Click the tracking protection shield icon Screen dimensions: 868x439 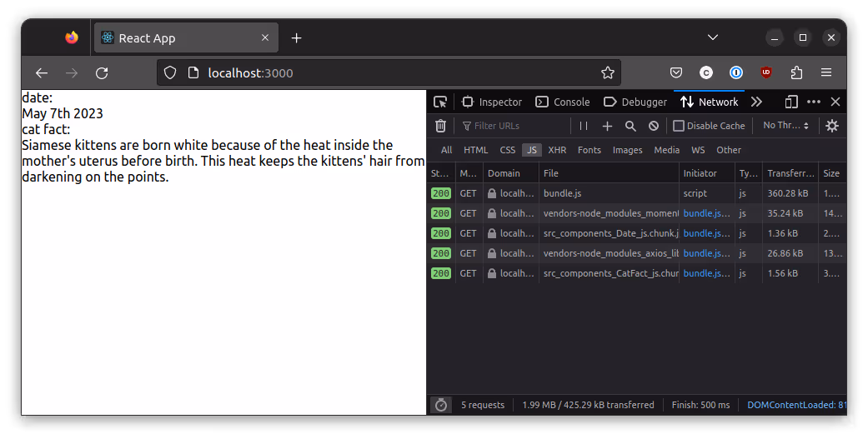point(170,73)
